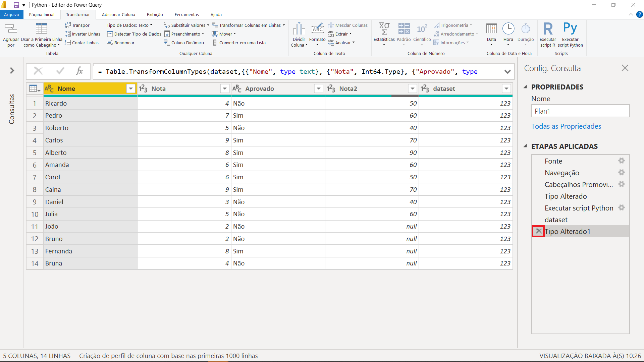Expand the formula bar chevron
Viewport: 644px width, 362px height.
(507, 71)
